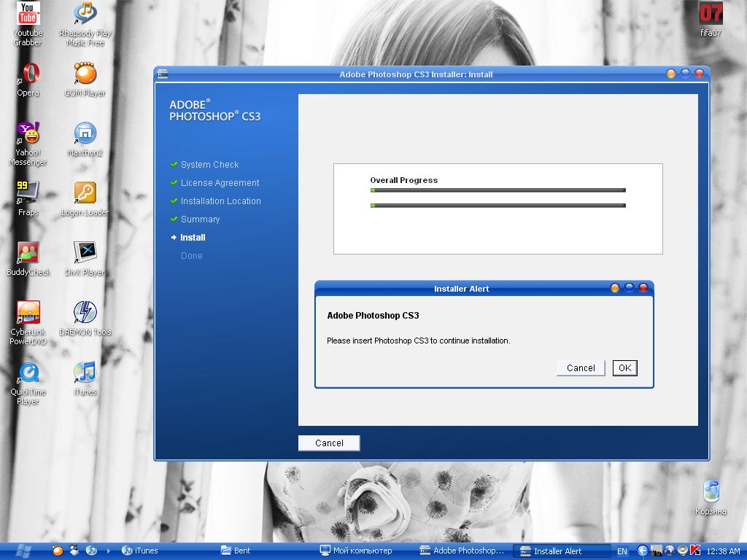Screen dimensions: 747x560
Task: Switch to iTunes in the taskbar
Action: (x=140, y=551)
